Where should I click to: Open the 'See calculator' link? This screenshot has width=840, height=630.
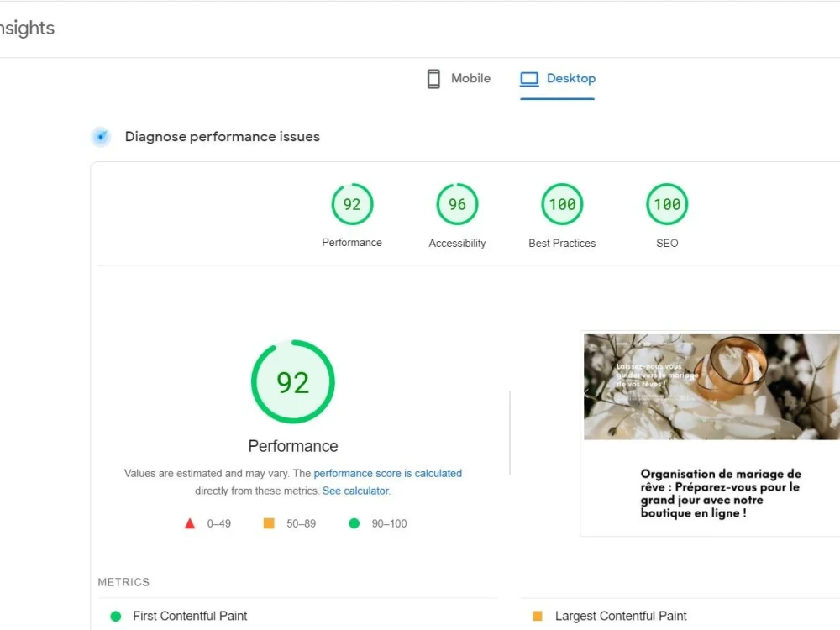[355, 491]
